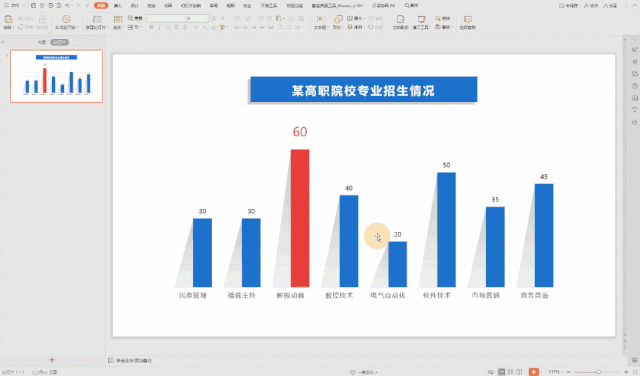Expand the Picture insert dropdown
Viewport: 640px width, 376px height.
(x=356, y=18)
